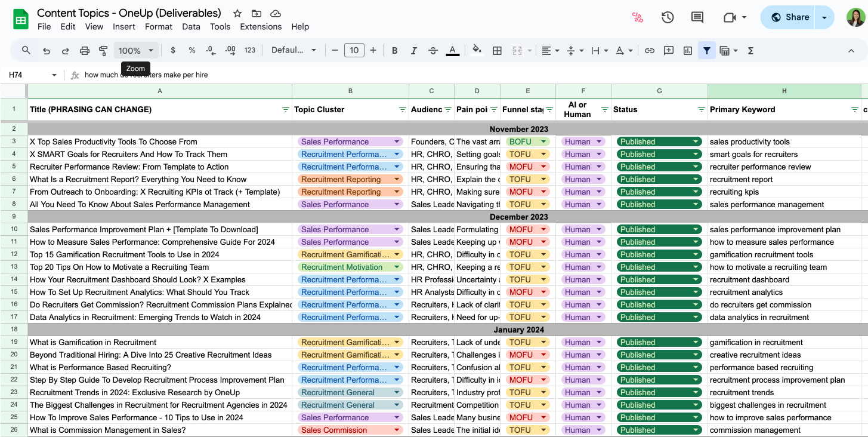Open comments panel icon
Screen dimensions: 868x437
pyautogui.click(x=697, y=17)
